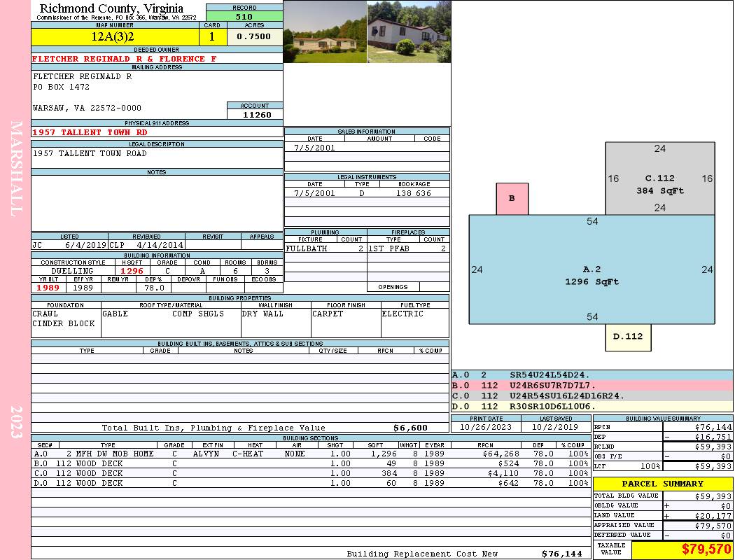Click fuel type ELECTRIC
The height and width of the screenshot is (560, 735).
(x=402, y=314)
